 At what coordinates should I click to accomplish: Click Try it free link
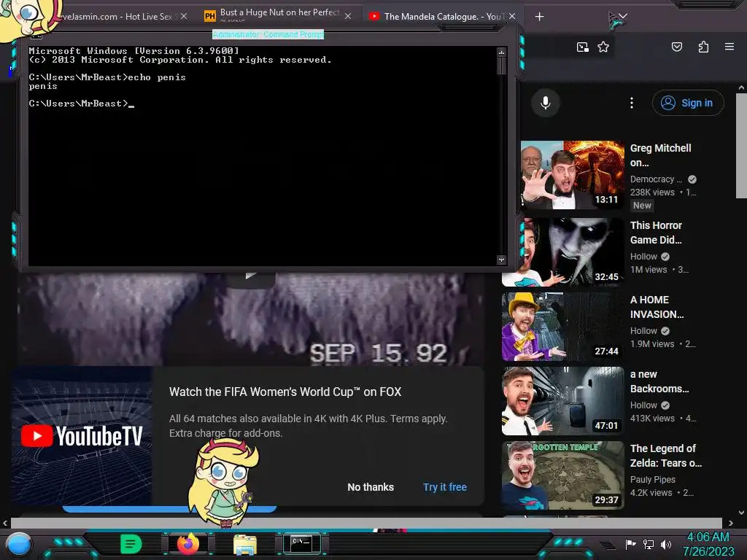tap(445, 487)
